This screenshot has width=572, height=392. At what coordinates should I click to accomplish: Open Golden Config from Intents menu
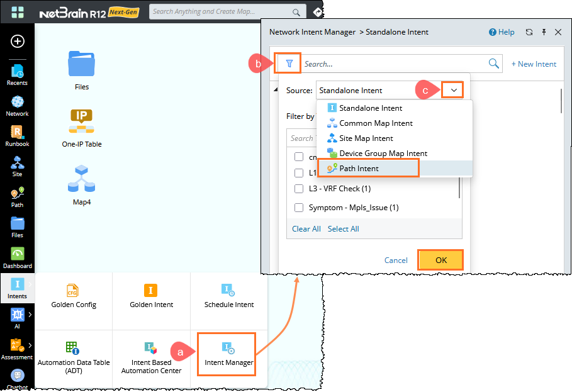coord(74,296)
